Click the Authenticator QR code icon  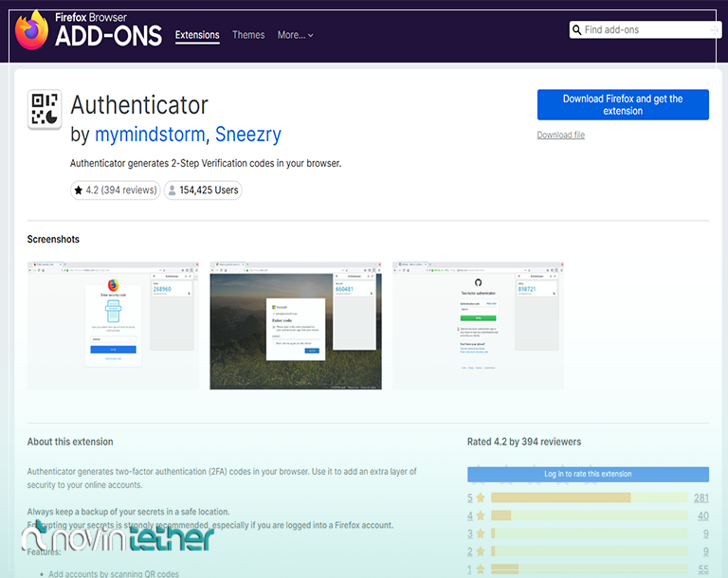pos(45,110)
